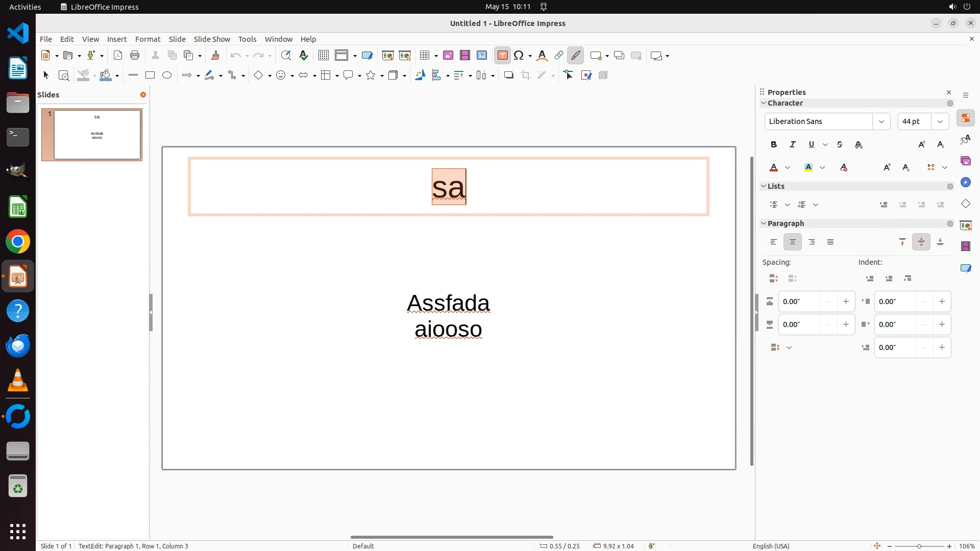The width and height of the screenshot is (980, 551).
Task: Open the 44 pt font size dropdown
Action: click(x=940, y=121)
